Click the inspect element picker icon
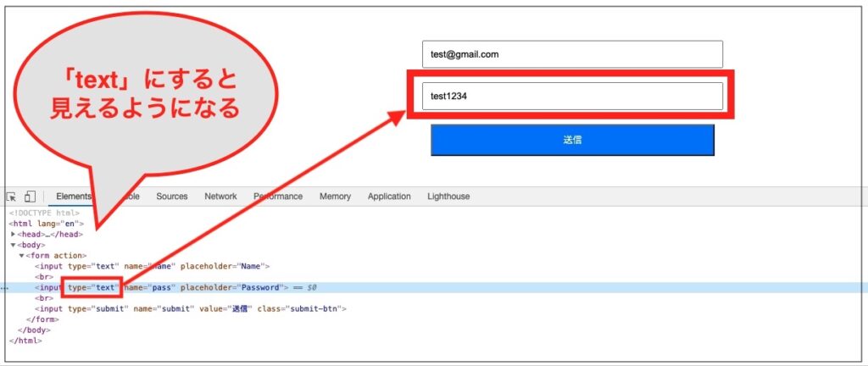 coord(12,197)
